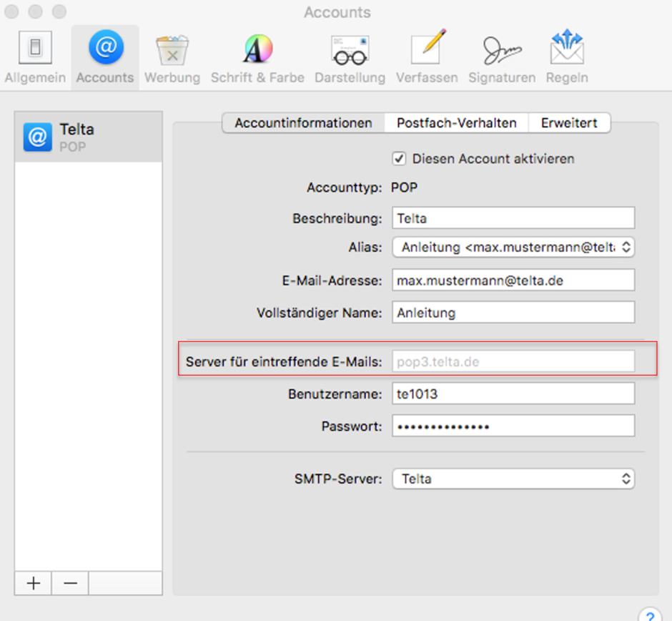Click the Accounttyp value POP
This screenshot has width=672, height=621.
404,187
